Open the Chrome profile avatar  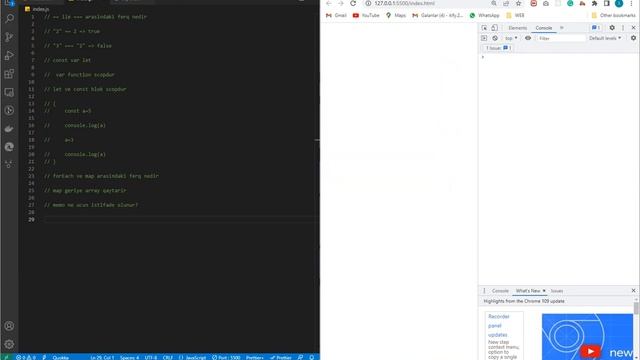tap(619, 4)
